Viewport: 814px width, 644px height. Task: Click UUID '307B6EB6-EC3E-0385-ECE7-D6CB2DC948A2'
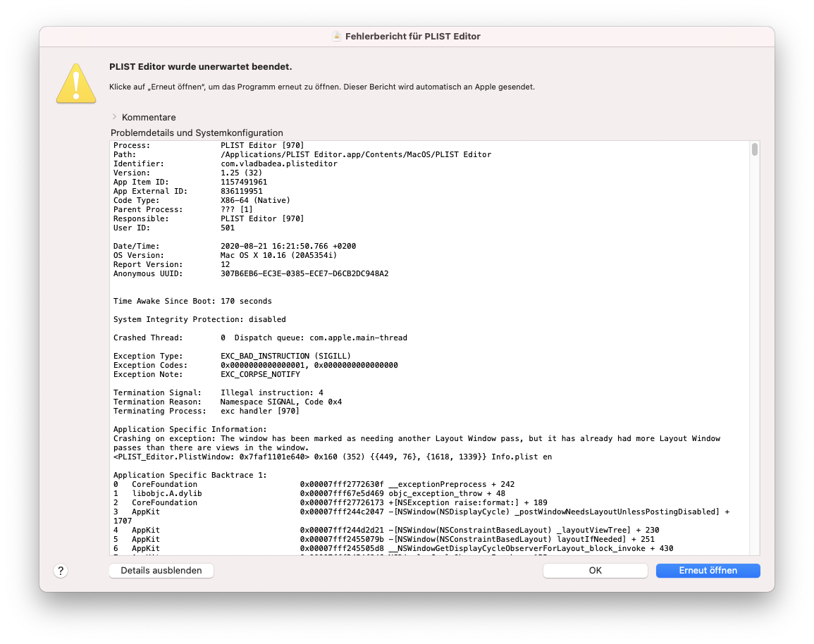coord(304,273)
